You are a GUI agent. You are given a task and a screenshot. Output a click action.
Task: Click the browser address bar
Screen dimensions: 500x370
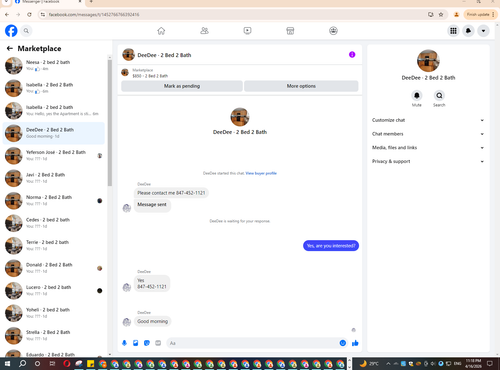coord(233,15)
